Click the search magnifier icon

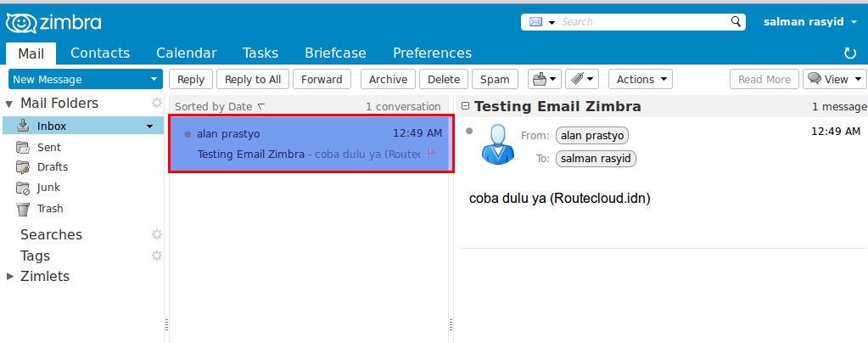pyautogui.click(x=736, y=21)
